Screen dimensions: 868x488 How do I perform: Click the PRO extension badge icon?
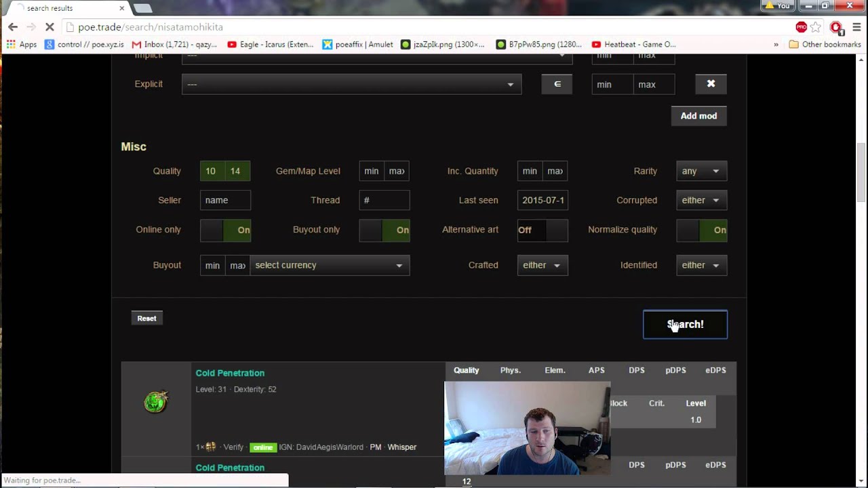[x=802, y=27]
